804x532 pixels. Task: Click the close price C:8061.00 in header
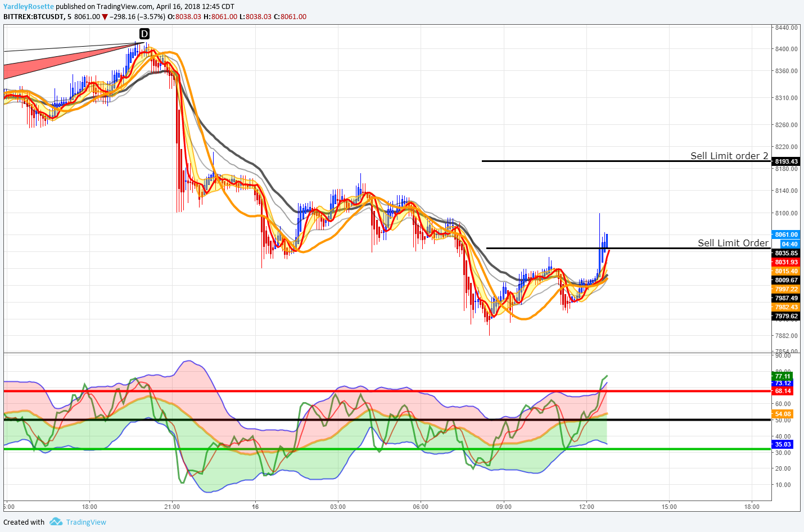(x=290, y=17)
